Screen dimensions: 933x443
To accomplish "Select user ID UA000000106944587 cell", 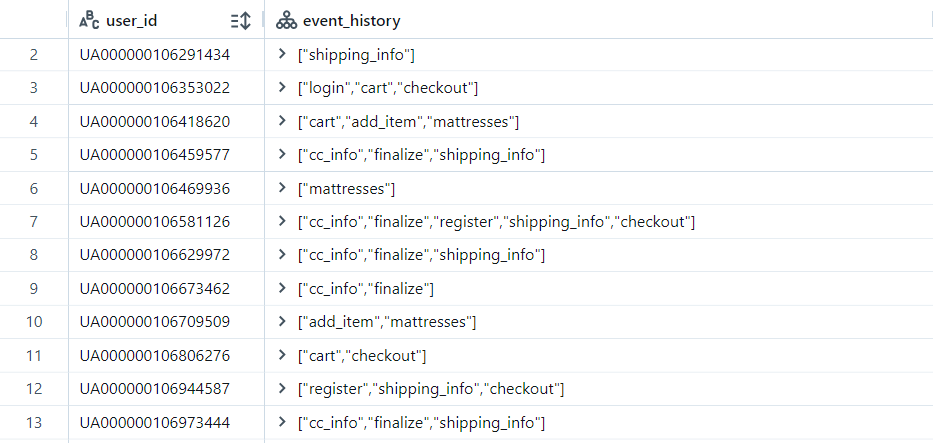I will pyautogui.click(x=166, y=389).
